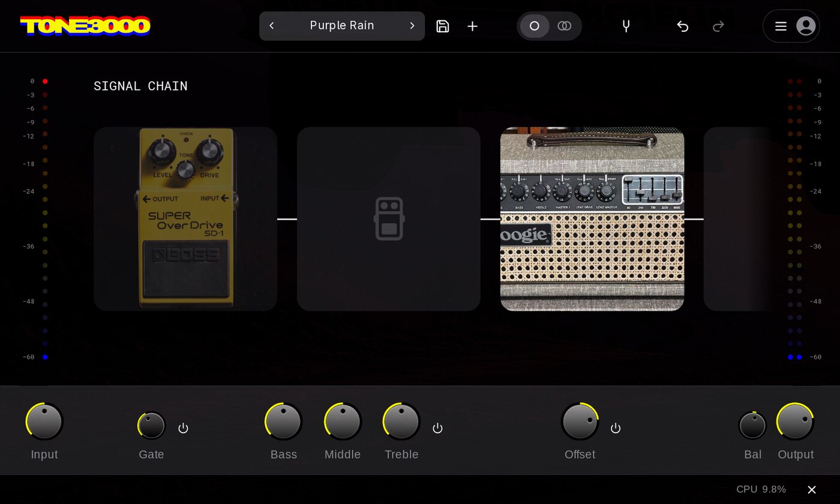The image size is (840, 504).
Task: Click the Output label
Action: click(x=796, y=454)
